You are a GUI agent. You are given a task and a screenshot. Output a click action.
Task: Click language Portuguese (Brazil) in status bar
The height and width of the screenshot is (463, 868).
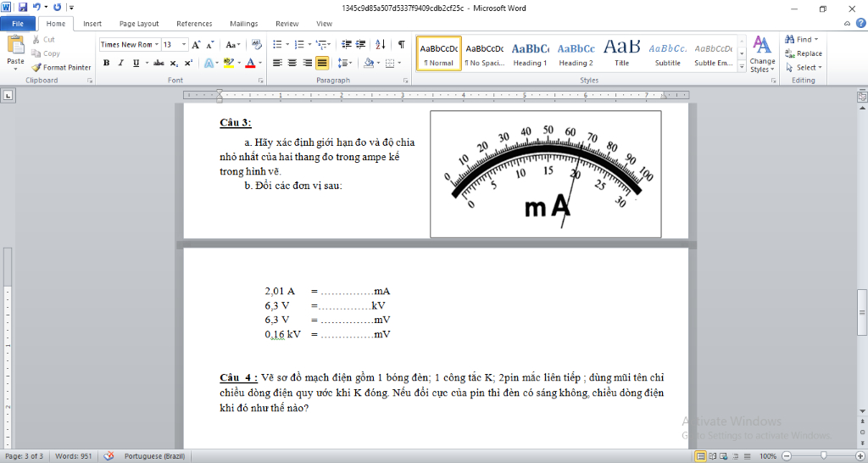pyautogui.click(x=154, y=456)
